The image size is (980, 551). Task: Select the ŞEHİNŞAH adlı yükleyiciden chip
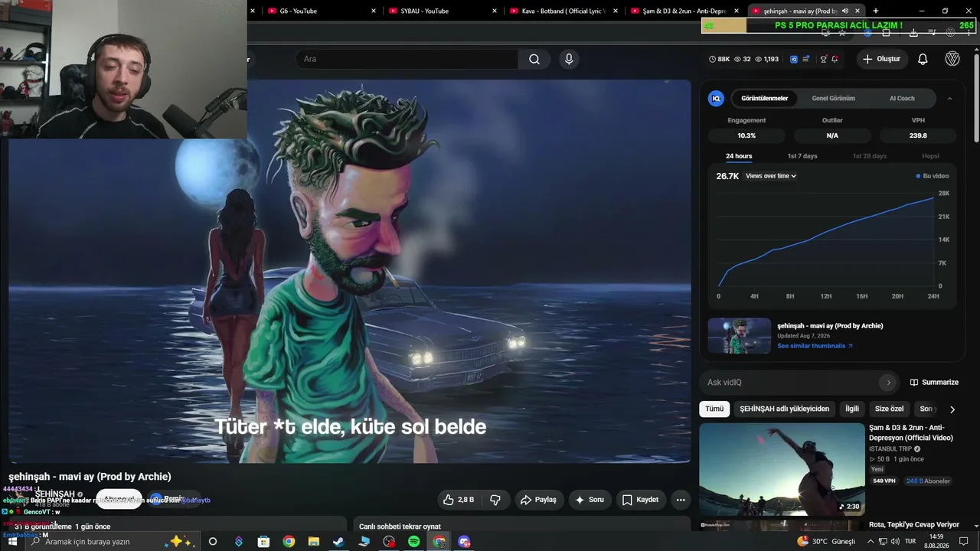point(784,409)
